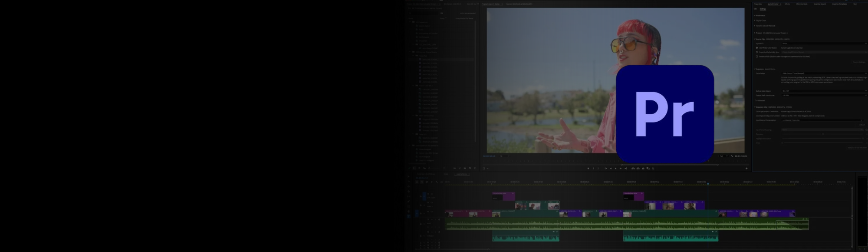868x252 pixels.
Task: Select the Use Media Color Space radio button
Action: (x=757, y=48)
